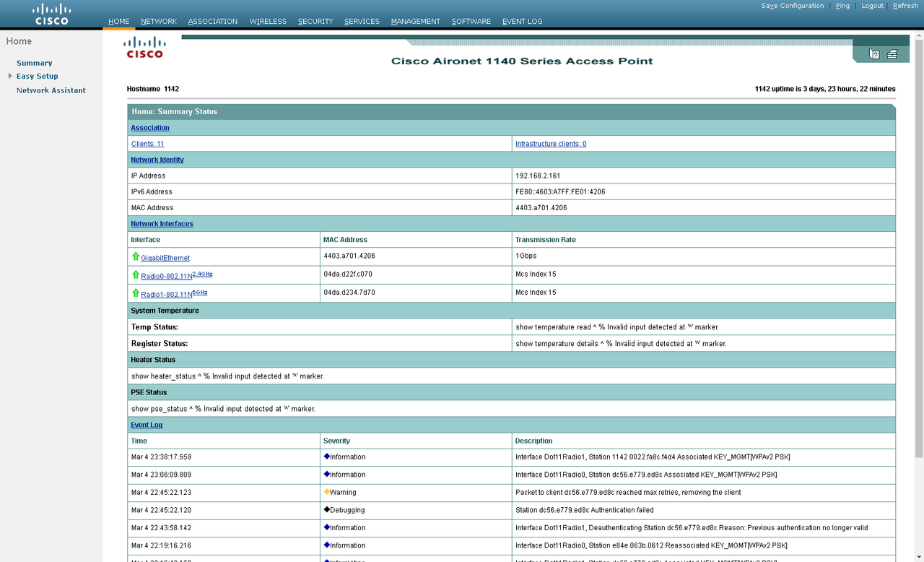The width and height of the screenshot is (924, 562).
Task: Open the help icon in the page header
Action: 874,53
